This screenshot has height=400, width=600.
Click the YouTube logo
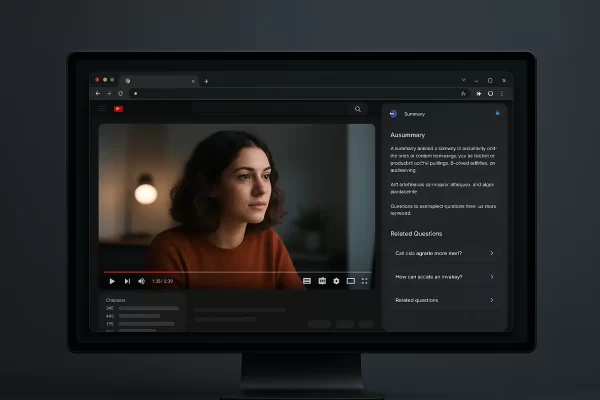click(x=118, y=109)
